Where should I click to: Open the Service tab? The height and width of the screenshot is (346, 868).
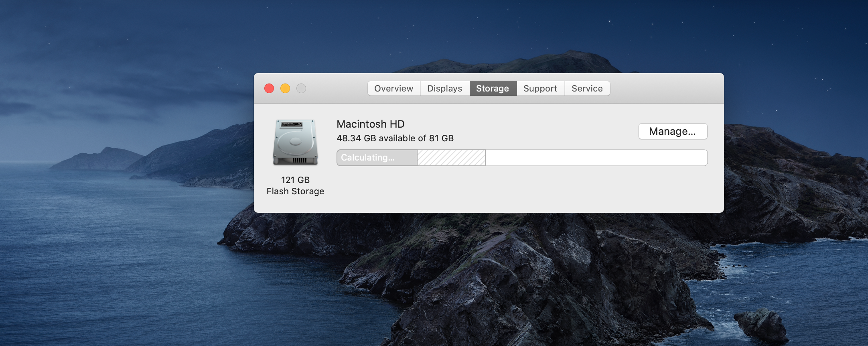(x=587, y=88)
